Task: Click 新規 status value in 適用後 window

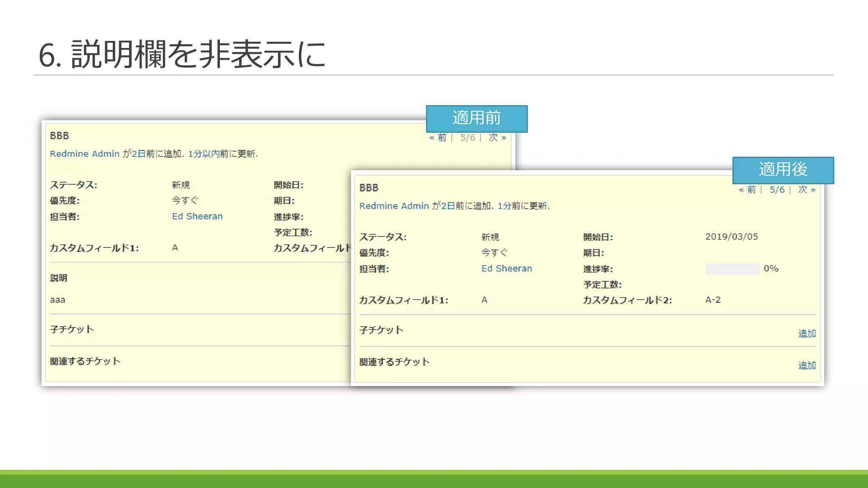Action: click(x=490, y=237)
